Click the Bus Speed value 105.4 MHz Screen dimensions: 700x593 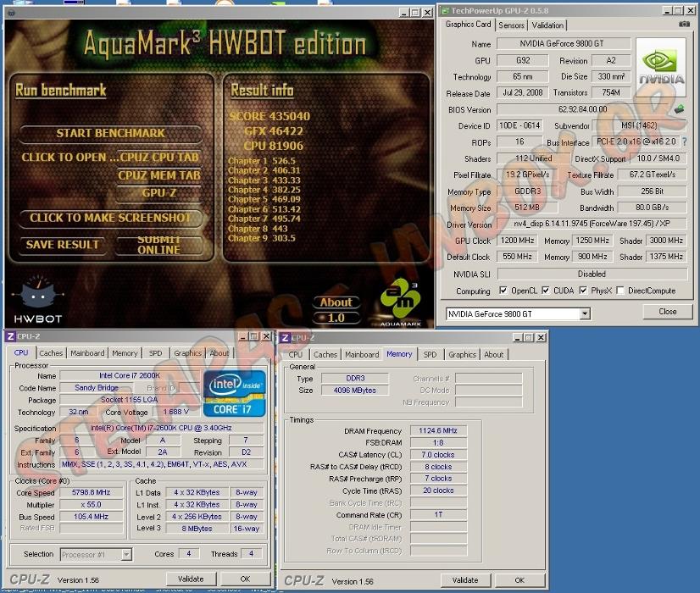[x=91, y=517]
